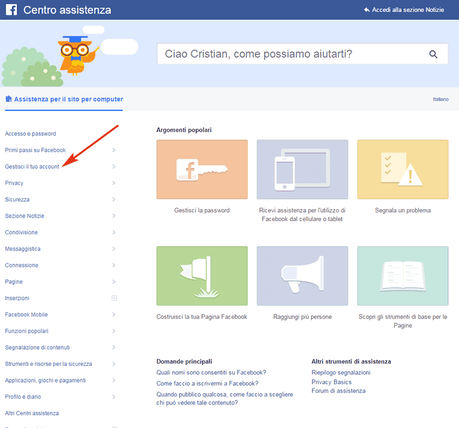Expand the Gestisci il tuo account chevron

coord(114,166)
